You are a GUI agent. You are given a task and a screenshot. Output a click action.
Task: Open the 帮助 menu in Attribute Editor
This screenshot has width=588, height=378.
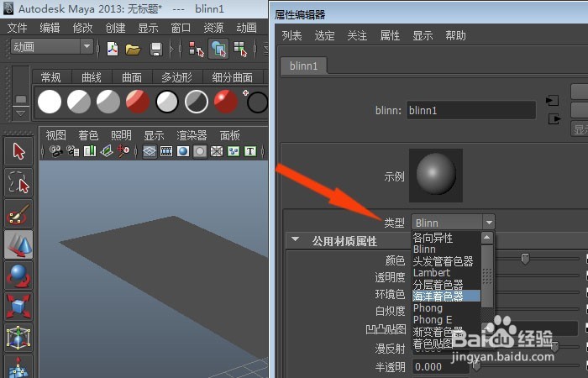(455, 35)
